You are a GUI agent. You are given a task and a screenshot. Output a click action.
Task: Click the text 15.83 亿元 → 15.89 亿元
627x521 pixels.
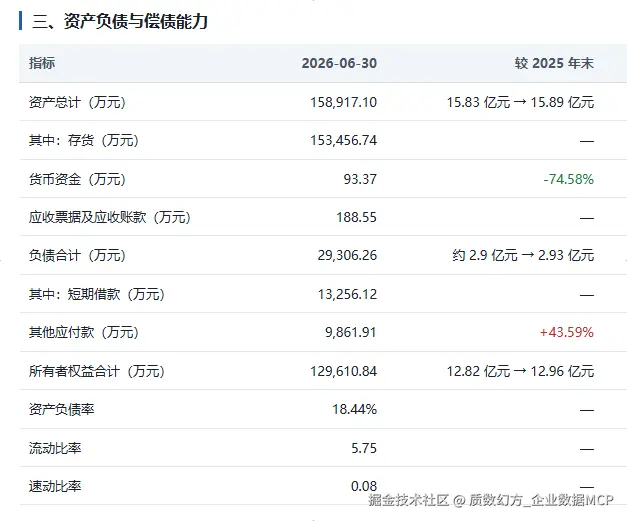[520, 102]
